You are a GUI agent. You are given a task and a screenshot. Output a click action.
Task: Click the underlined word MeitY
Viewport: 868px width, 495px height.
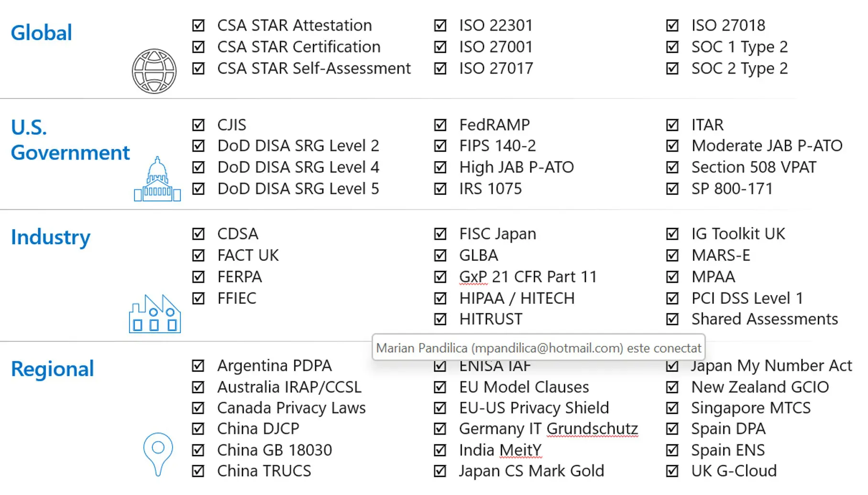(x=521, y=450)
